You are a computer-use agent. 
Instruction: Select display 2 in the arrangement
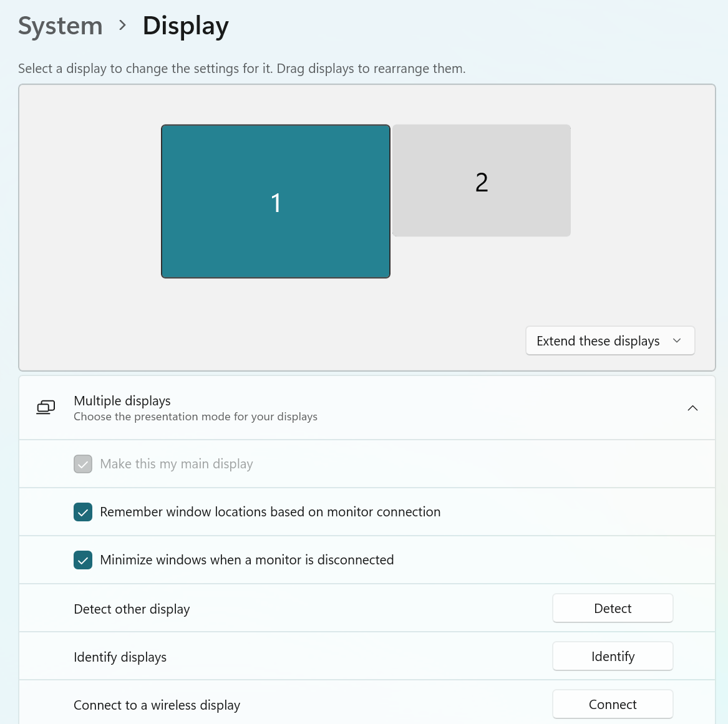click(482, 181)
